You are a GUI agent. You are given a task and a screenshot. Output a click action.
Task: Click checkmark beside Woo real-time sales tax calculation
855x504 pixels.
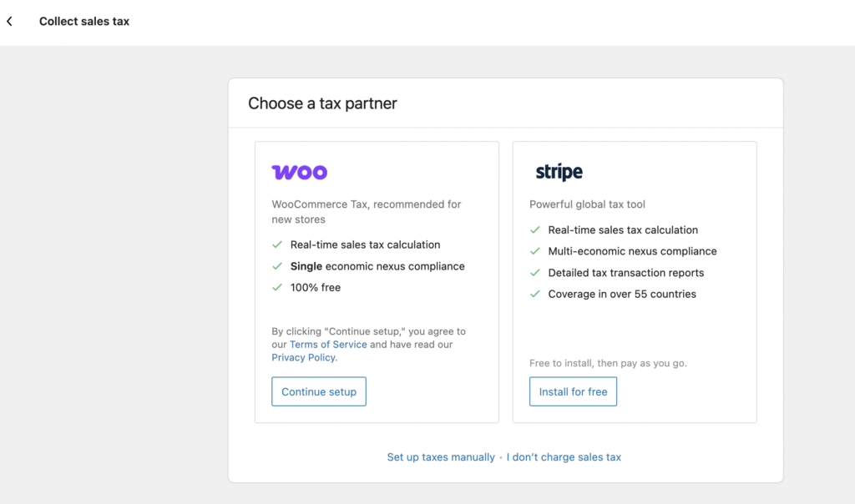277,245
